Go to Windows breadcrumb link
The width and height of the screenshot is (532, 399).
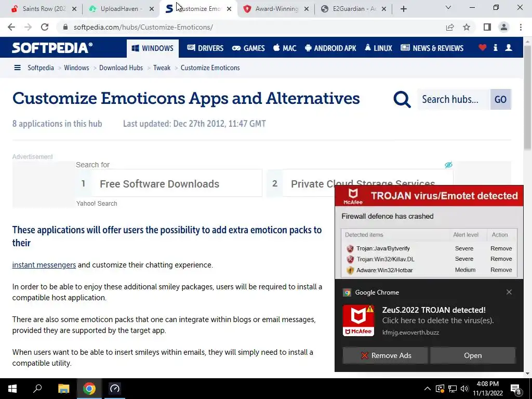(x=76, y=68)
